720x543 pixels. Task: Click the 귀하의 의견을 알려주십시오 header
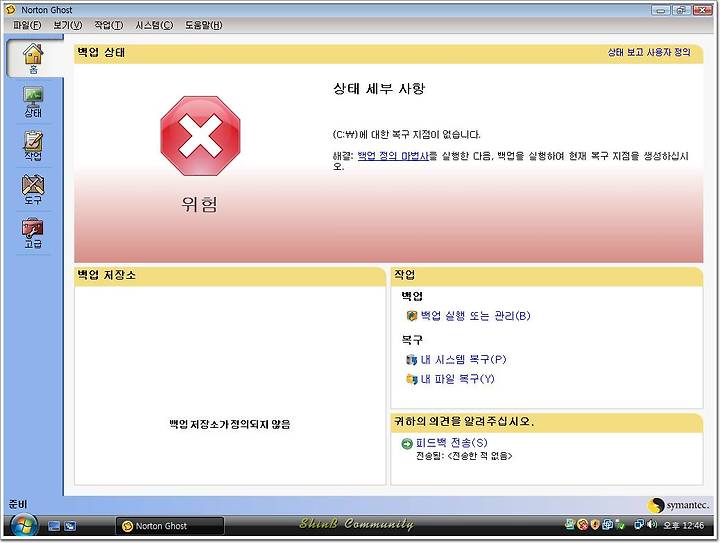[x=546, y=421]
